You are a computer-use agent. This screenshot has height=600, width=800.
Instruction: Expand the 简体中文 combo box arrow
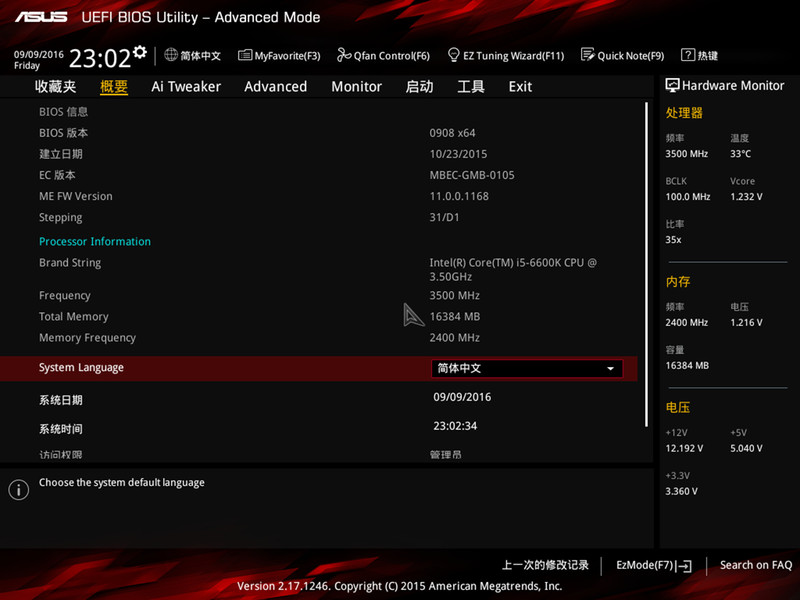tap(610, 368)
